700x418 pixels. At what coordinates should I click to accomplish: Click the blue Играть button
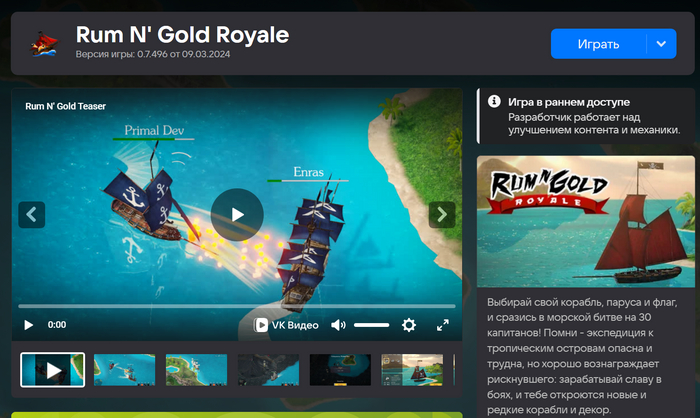coord(598,44)
